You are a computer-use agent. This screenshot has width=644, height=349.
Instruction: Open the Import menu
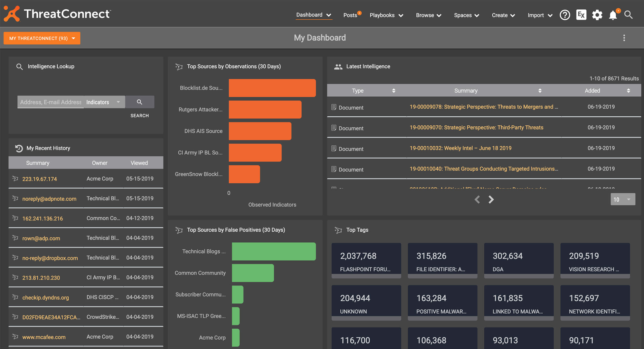(x=540, y=15)
